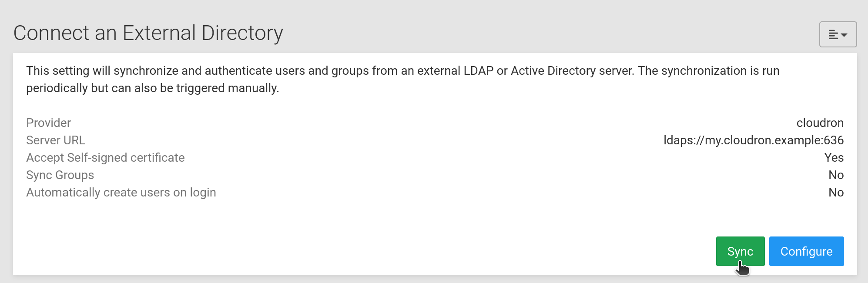Click the aligned-lines icon in the menu button
This screenshot has width=868, height=283.
coord(833,35)
